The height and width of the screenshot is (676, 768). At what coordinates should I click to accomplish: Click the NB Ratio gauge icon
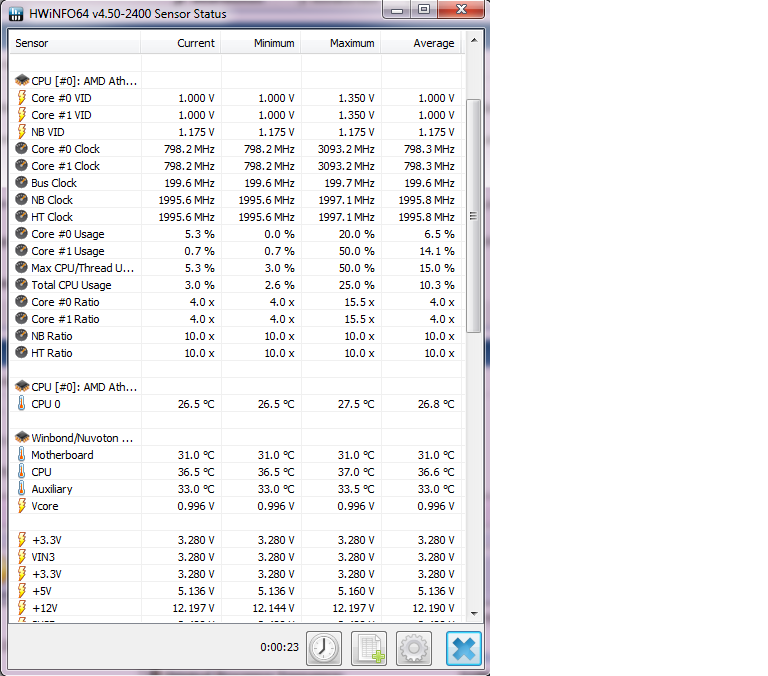point(22,335)
